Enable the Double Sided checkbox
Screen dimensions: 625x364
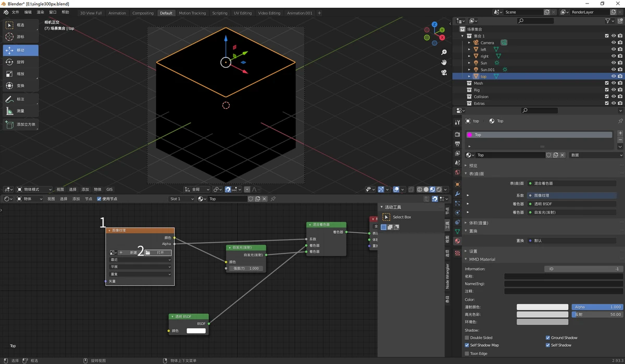click(467, 337)
